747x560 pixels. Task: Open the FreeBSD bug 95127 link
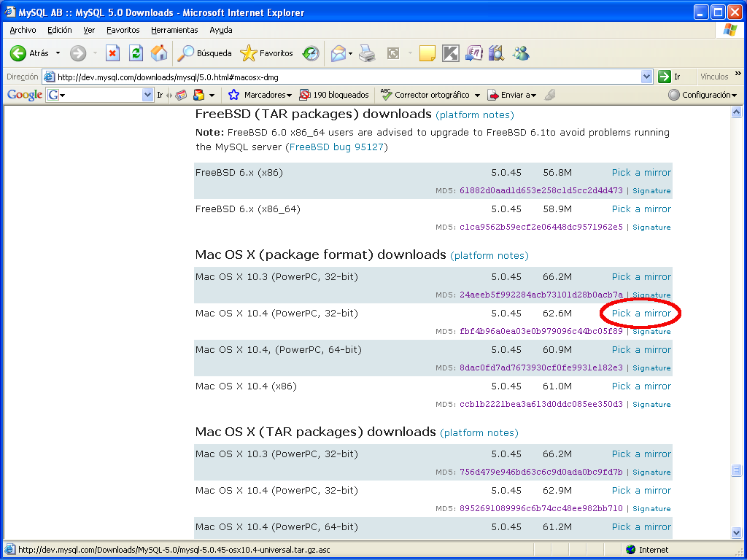tap(336, 147)
